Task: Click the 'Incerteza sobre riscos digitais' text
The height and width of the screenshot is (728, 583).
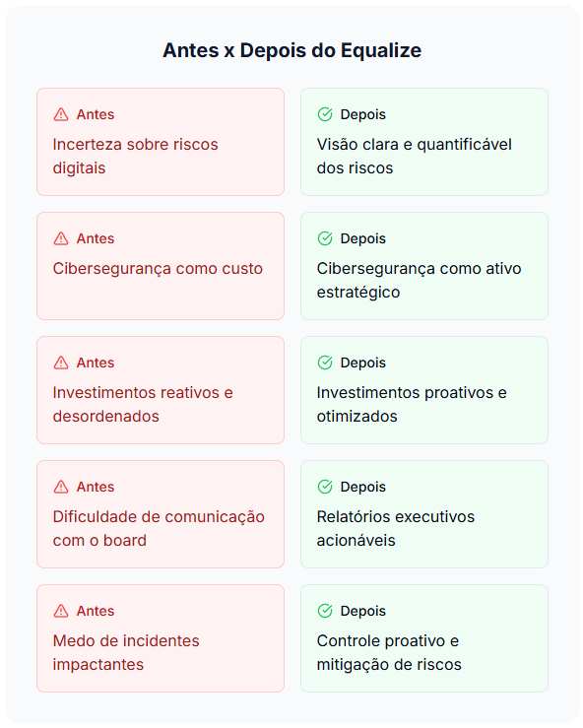Action: [x=135, y=156]
